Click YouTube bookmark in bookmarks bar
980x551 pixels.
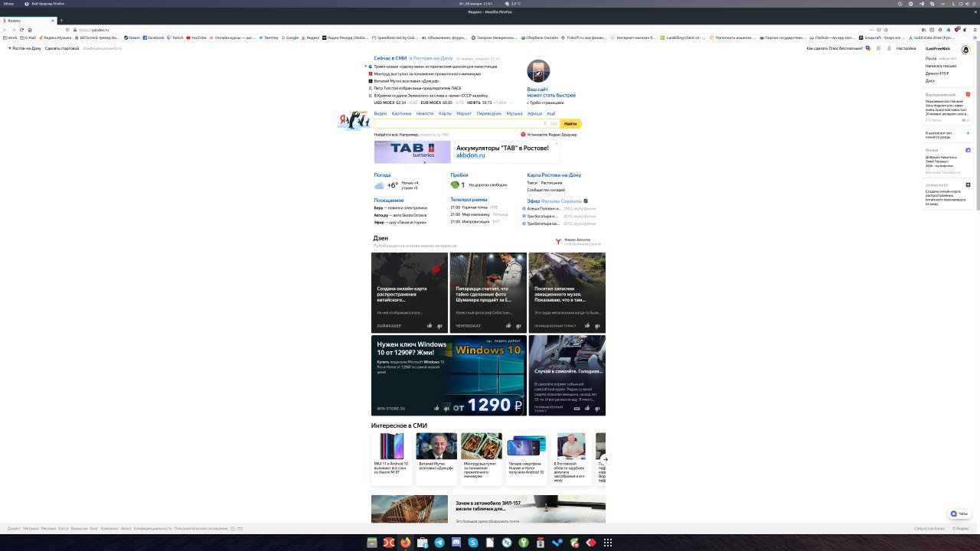(x=197, y=37)
